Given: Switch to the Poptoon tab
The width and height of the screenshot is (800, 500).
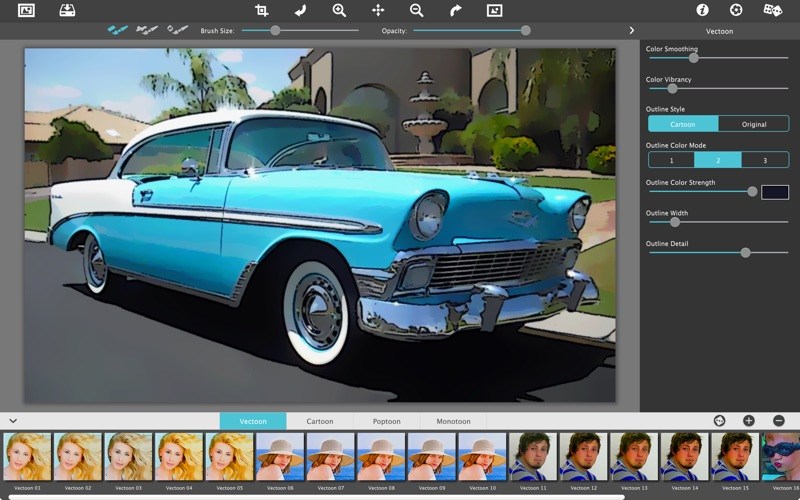Looking at the screenshot, I should coord(386,421).
